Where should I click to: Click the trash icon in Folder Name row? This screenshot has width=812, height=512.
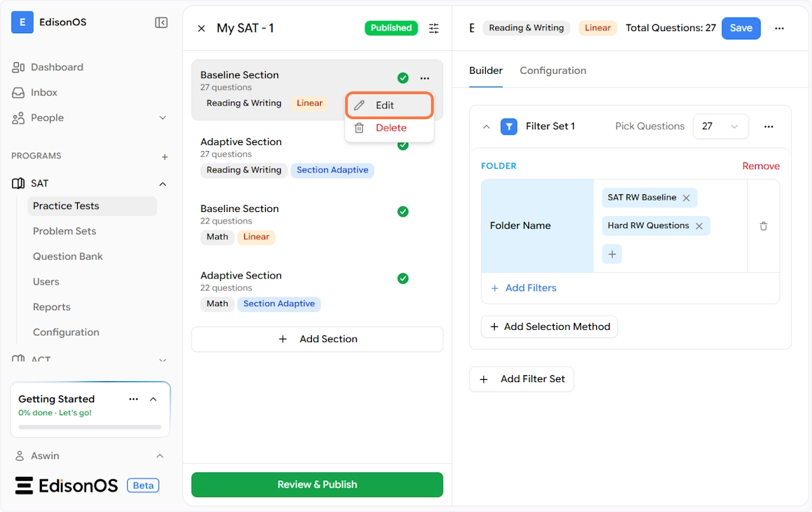[763, 226]
